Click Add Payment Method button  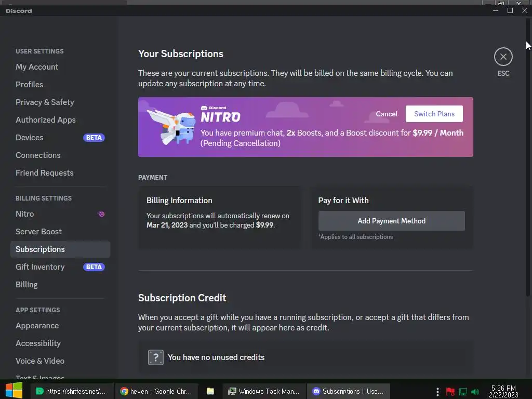pyautogui.click(x=392, y=221)
